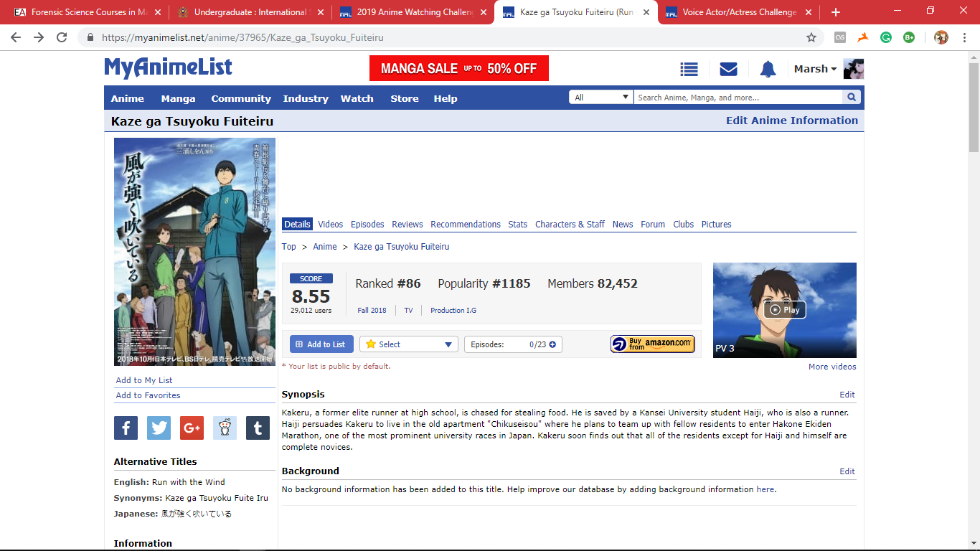
Task: Increment watched episodes plus button
Action: [552, 344]
